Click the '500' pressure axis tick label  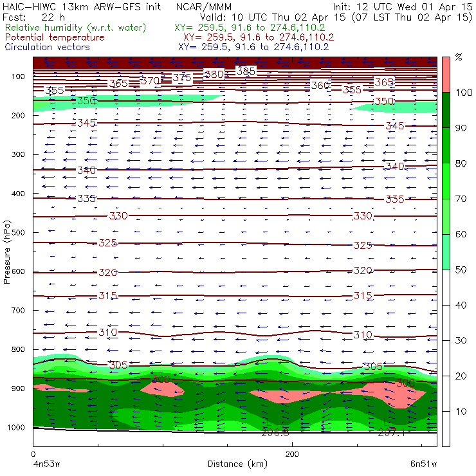click(18, 233)
